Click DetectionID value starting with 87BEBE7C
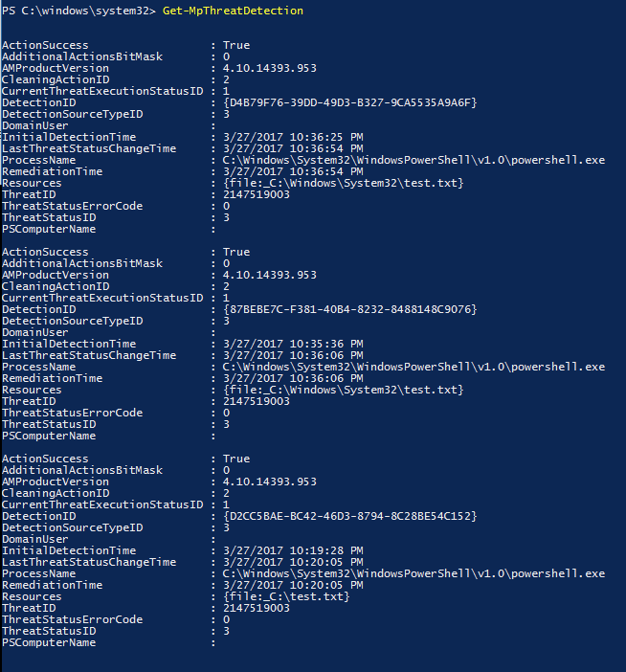 (349, 309)
